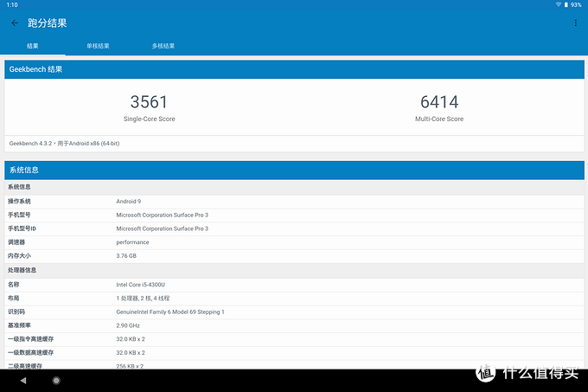Switch to the 多核结果 tab

[163, 46]
